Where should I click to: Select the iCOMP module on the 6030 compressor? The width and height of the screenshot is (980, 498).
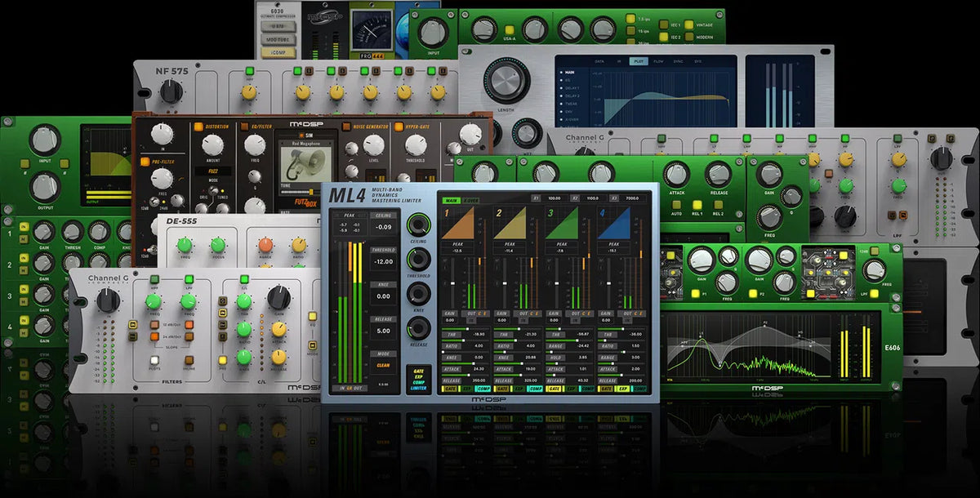(x=280, y=52)
